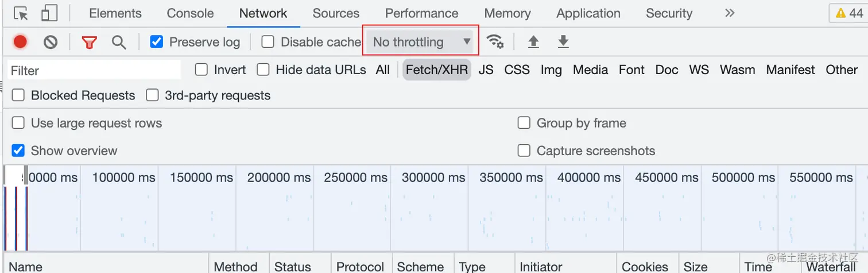The width and height of the screenshot is (868, 273).
Task: Click the export HAR download arrow
Action: (563, 41)
